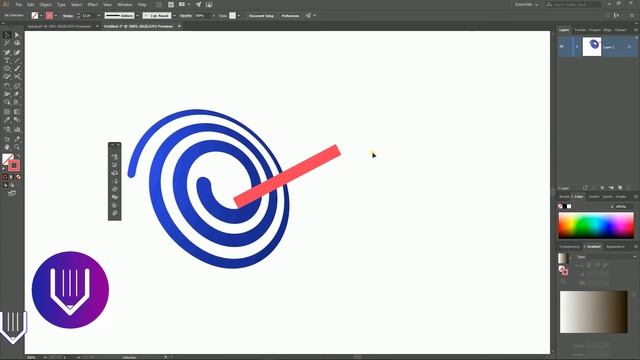
Task: Select the Hand tool
Action: click(x=7, y=147)
